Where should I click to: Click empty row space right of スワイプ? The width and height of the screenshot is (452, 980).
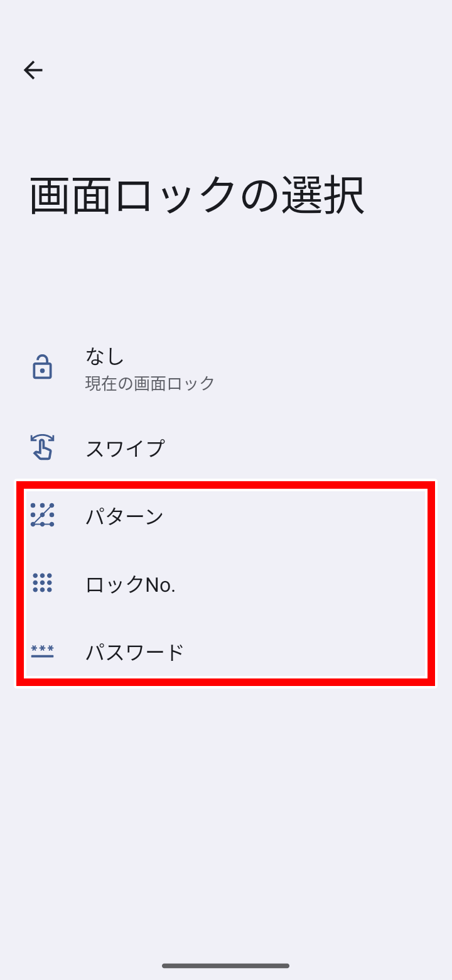click(x=301, y=449)
